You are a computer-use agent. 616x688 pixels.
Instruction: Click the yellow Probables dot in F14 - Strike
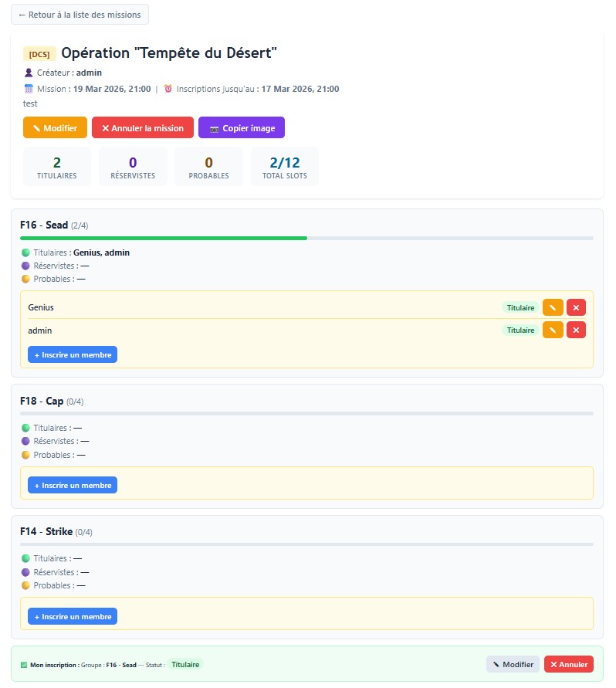(x=25, y=585)
